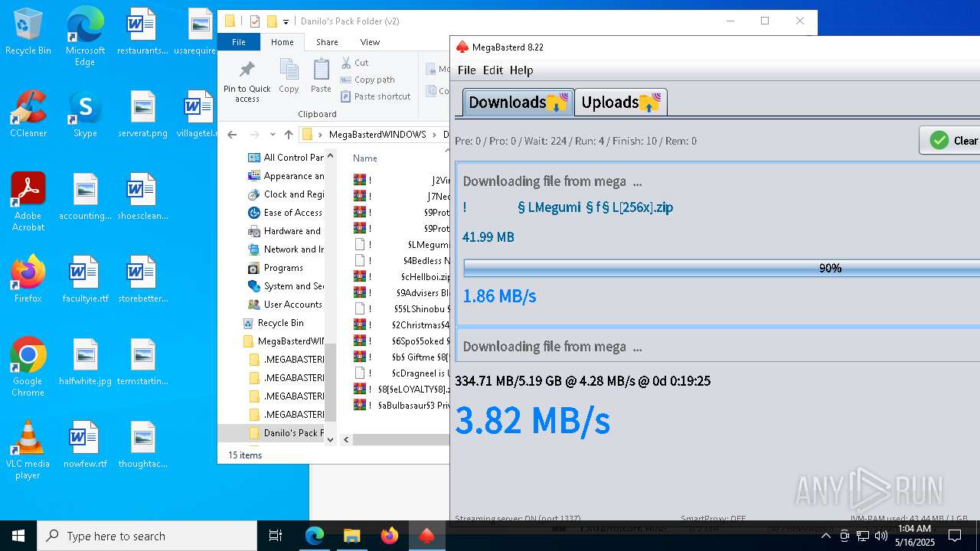Click Copy path in Clipboard group
980x551 pixels.
pos(367,80)
